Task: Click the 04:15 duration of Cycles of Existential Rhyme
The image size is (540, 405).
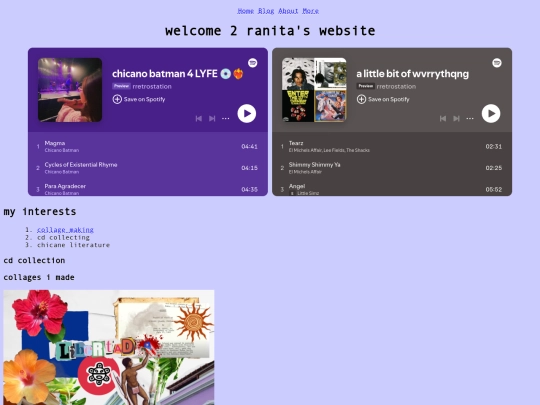Action: [249, 168]
